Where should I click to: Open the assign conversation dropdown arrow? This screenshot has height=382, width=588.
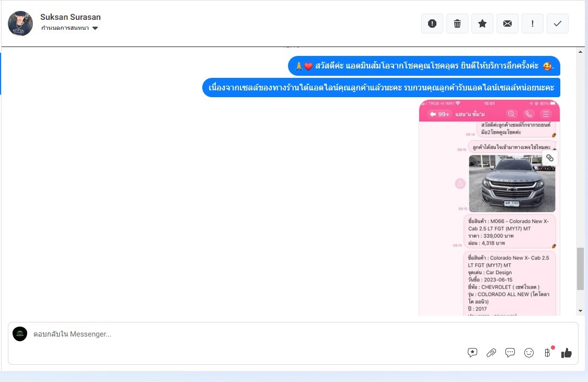coord(95,28)
